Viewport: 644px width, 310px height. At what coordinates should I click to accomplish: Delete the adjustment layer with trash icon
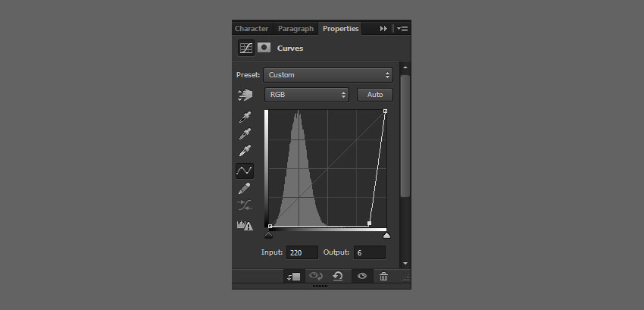pyautogui.click(x=383, y=277)
